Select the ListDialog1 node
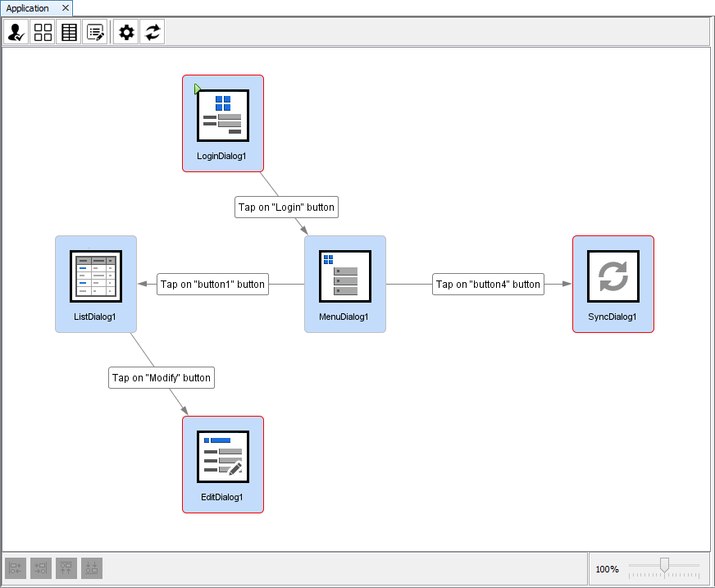 pyautogui.click(x=95, y=283)
